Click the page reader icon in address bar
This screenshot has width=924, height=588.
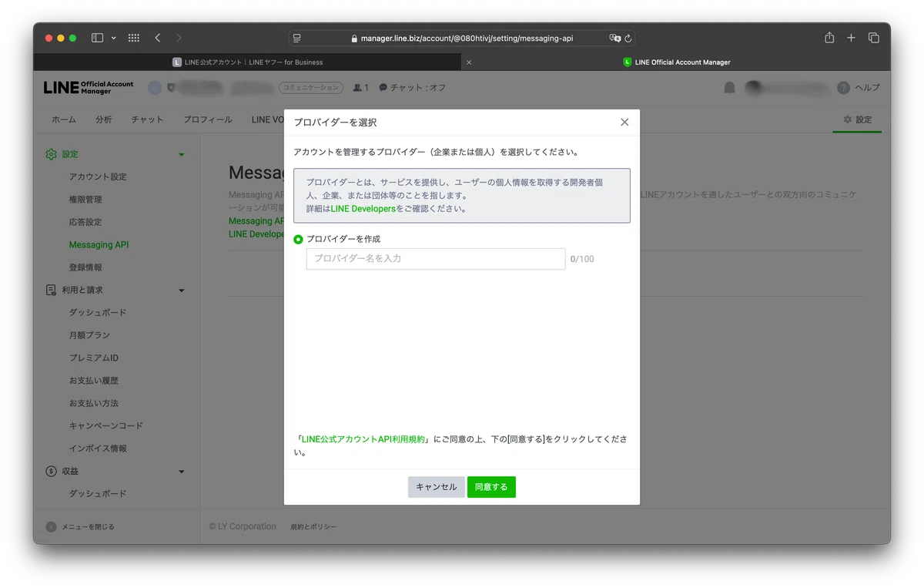(x=297, y=38)
